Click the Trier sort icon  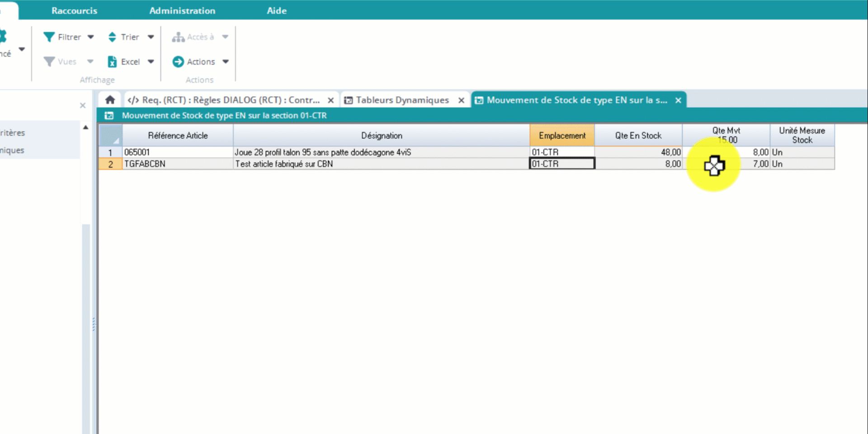(112, 37)
